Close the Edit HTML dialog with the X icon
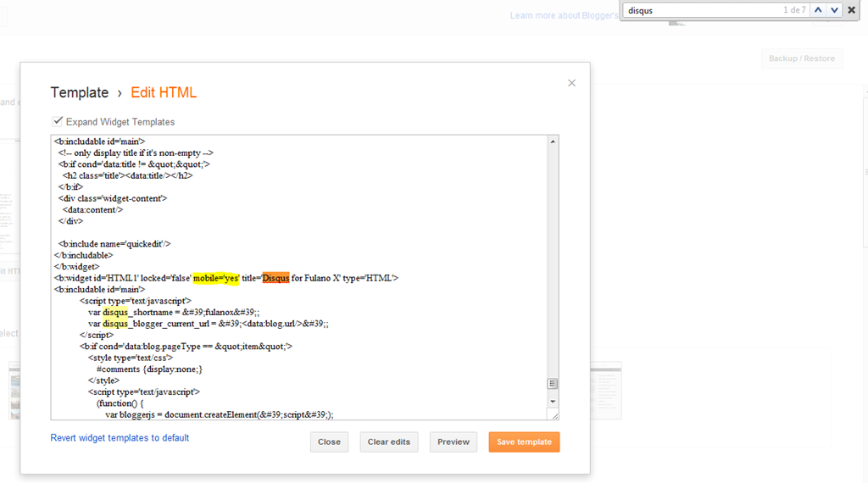Screen dimensions: 868x483 [572, 83]
